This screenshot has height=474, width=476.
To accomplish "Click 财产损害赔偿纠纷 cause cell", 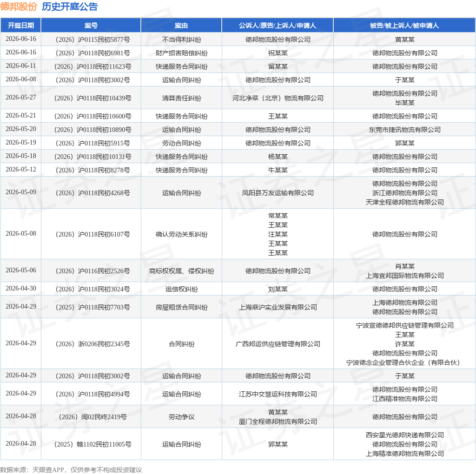I will point(181,53).
